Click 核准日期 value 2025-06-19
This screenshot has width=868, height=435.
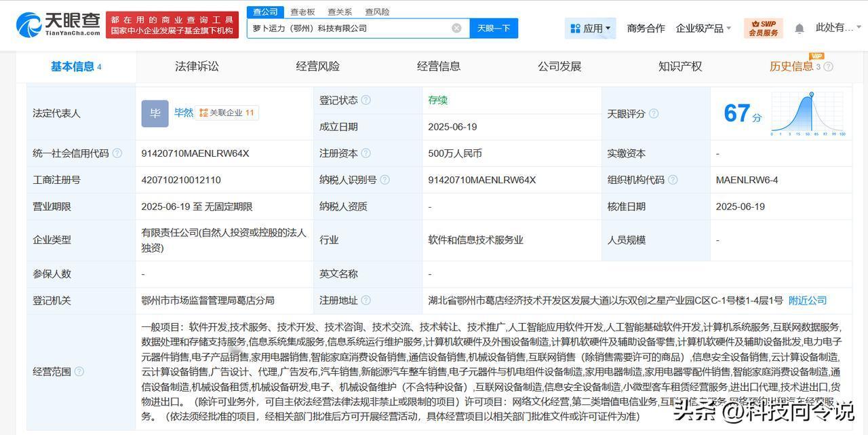[740, 206]
